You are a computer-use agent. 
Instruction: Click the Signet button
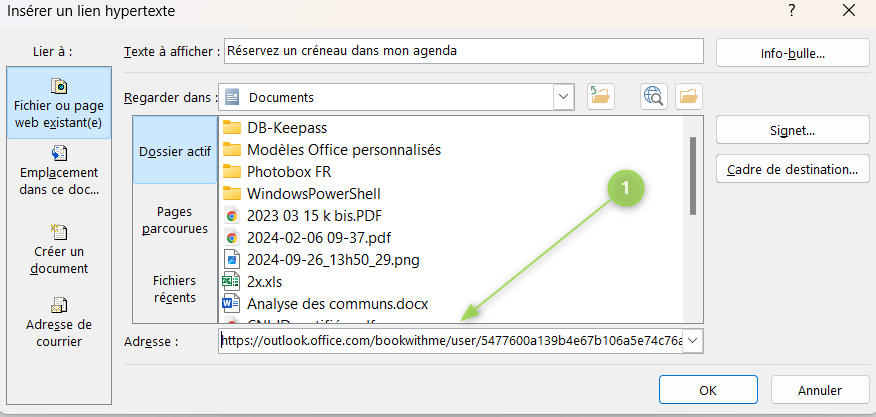(x=793, y=130)
